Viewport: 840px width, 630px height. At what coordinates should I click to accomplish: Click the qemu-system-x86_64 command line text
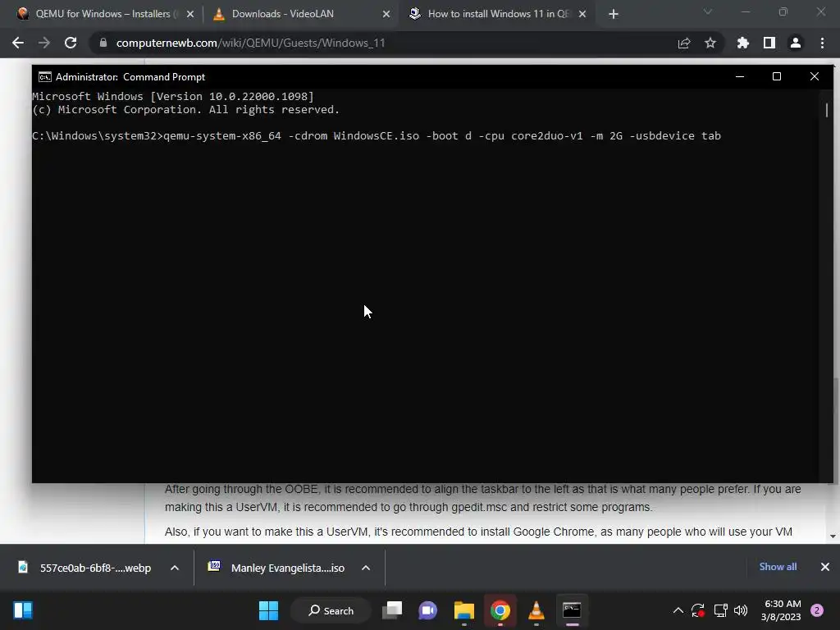pyautogui.click(x=442, y=135)
